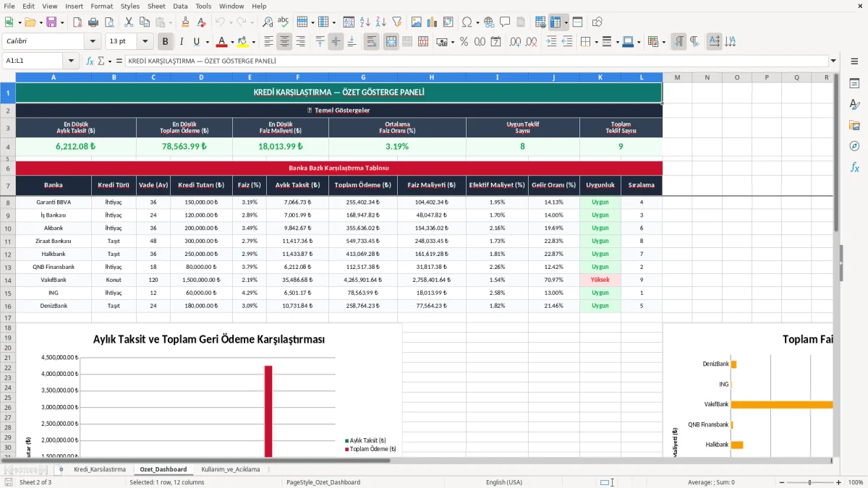
Task: Select the Clone Formatting paintbrush
Action: coord(185,22)
